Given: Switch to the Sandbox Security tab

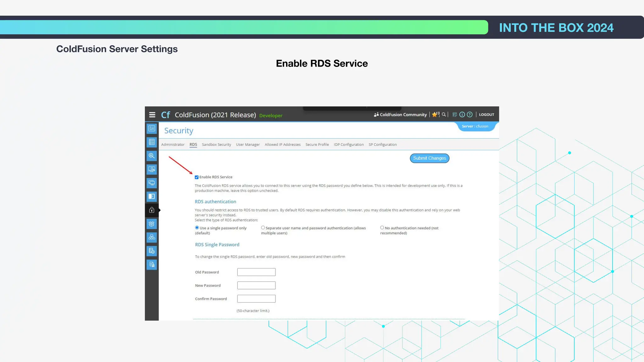Looking at the screenshot, I should click(x=216, y=145).
